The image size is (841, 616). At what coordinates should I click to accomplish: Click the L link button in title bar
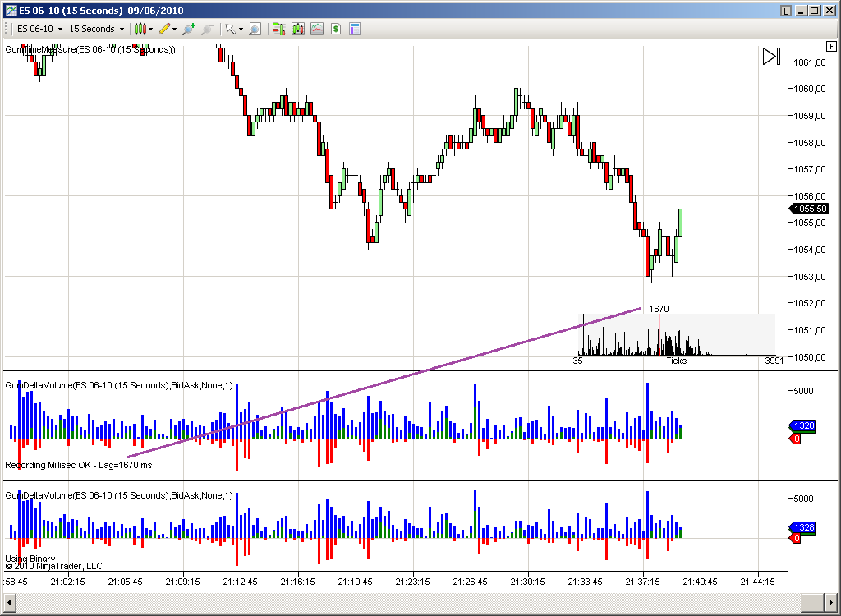[786, 10]
